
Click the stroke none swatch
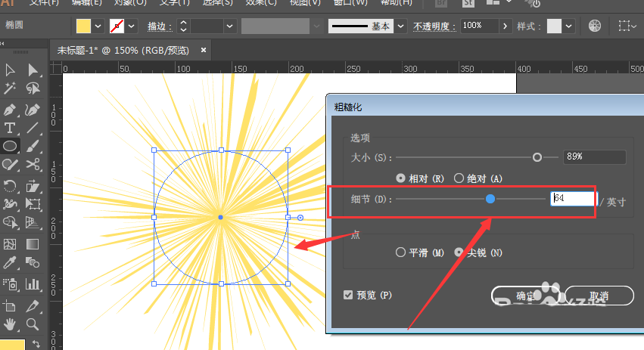pyautogui.click(x=117, y=26)
